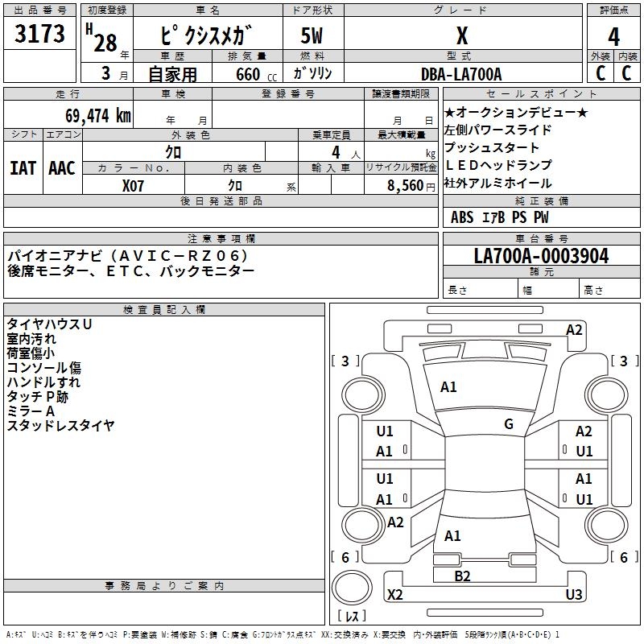
Task: Click the プッシュスタート sales point
Action: point(491,147)
